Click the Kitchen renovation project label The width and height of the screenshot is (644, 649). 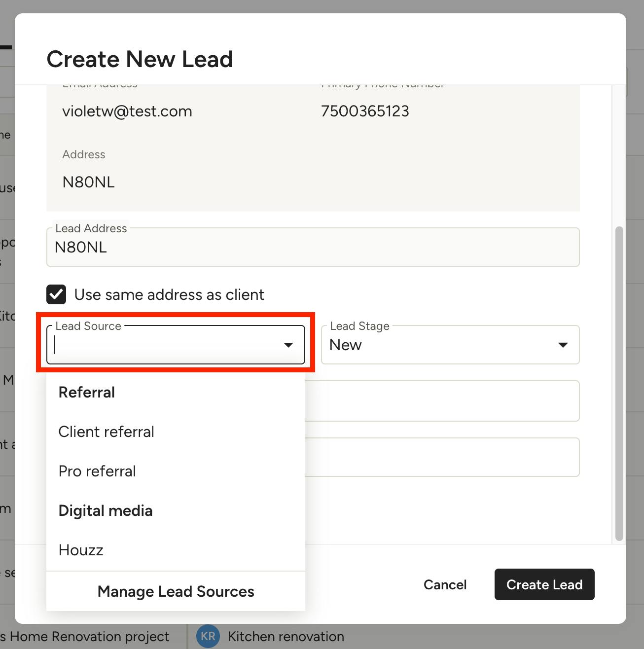tap(286, 636)
